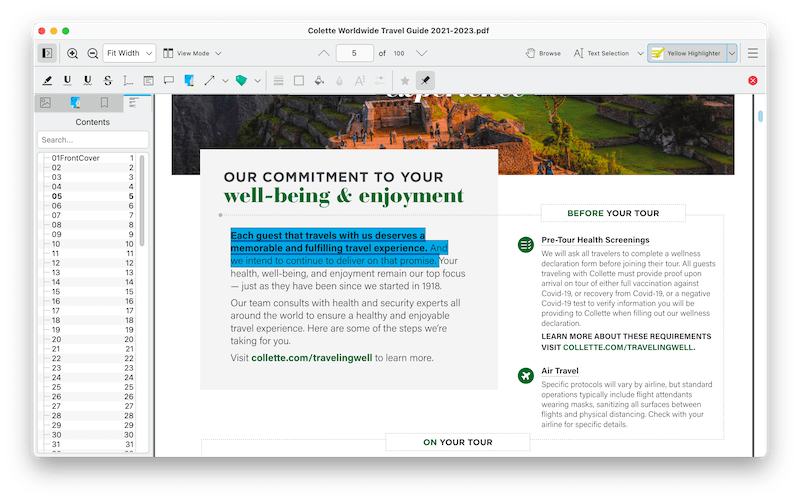Select the arrow line drawing tool
Viewport: 800px width, 501px height.
pyautogui.click(x=210, y=80)
